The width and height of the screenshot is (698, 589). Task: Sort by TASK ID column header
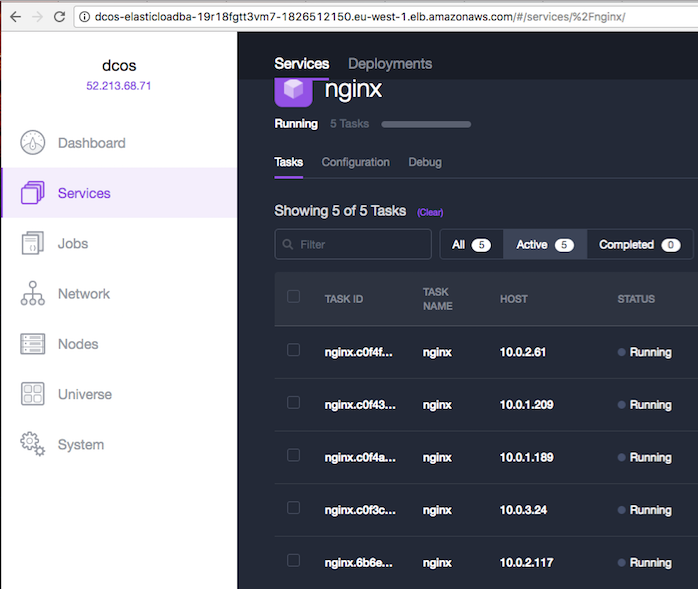coord(344,299)
